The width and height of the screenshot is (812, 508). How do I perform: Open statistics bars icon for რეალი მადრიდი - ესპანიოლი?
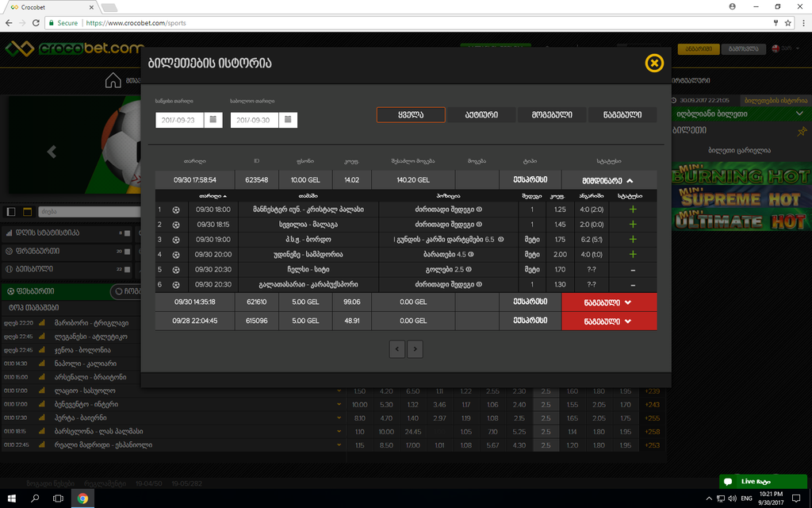coord(42,444)
